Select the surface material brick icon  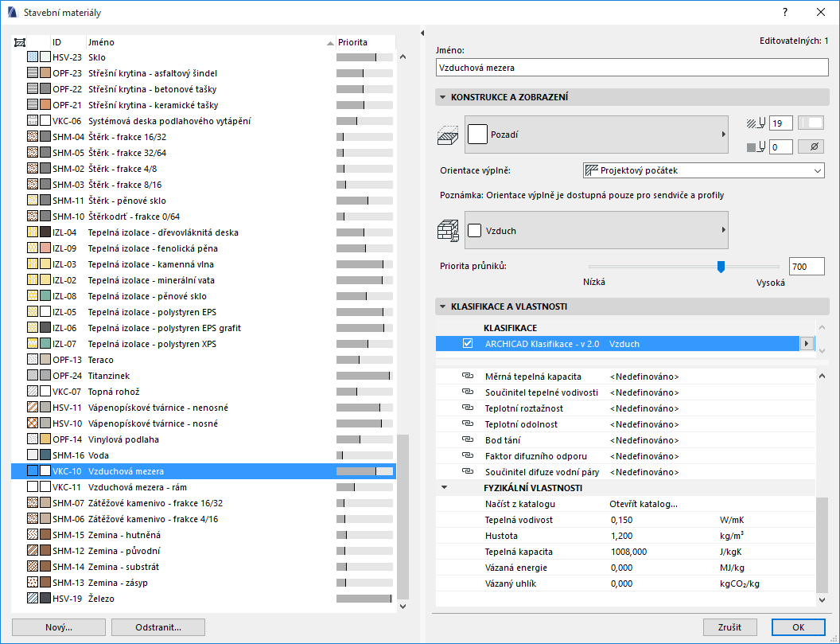[449, 231]
